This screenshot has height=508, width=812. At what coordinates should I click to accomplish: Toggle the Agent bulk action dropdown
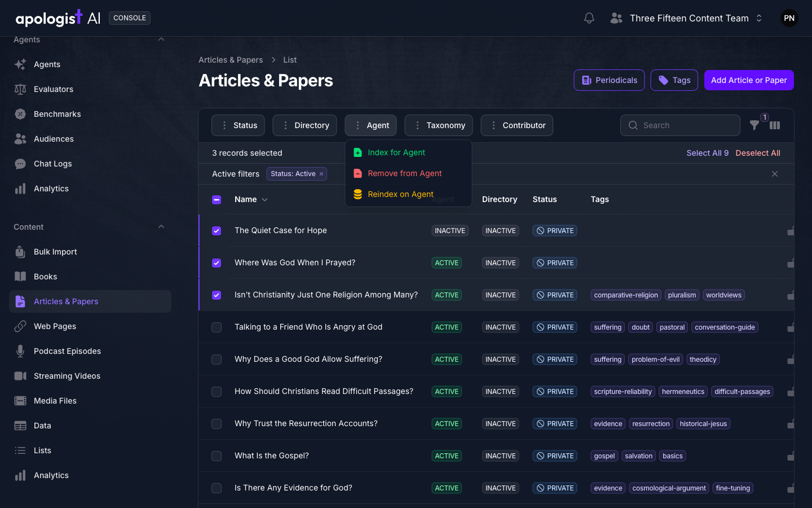370,125
